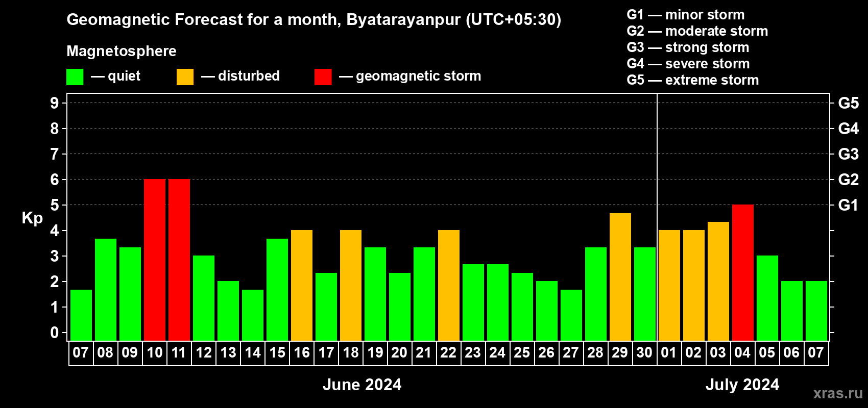868x408 pixels.
Task: Click the Kp axis value 5
Action: click(x=55, y=205)
